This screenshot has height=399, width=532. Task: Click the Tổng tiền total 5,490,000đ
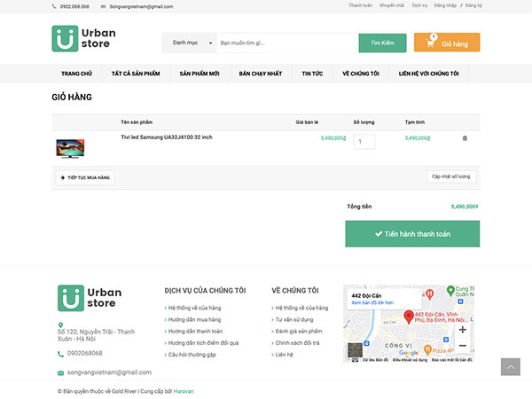click(x=465, y=207)
